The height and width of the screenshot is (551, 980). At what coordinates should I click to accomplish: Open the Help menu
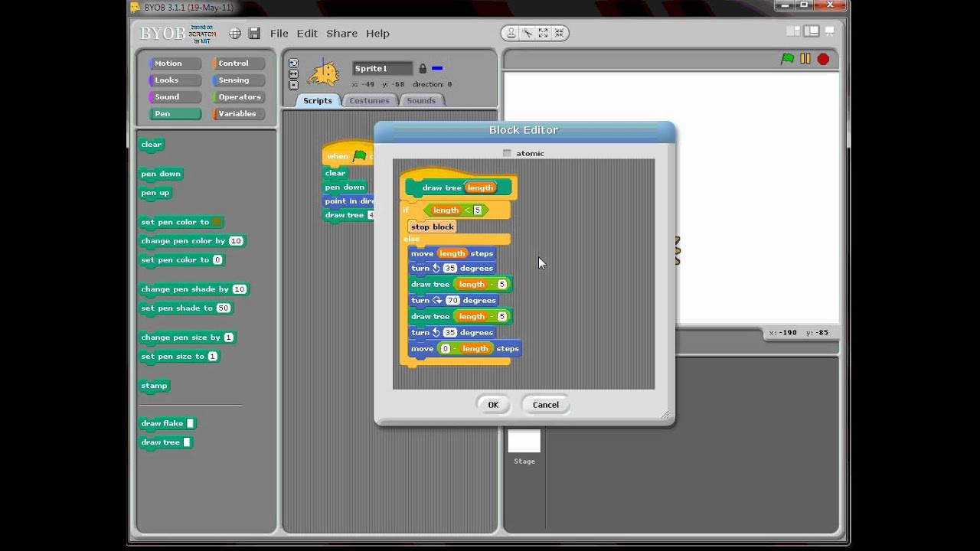[x=377, y=34]
